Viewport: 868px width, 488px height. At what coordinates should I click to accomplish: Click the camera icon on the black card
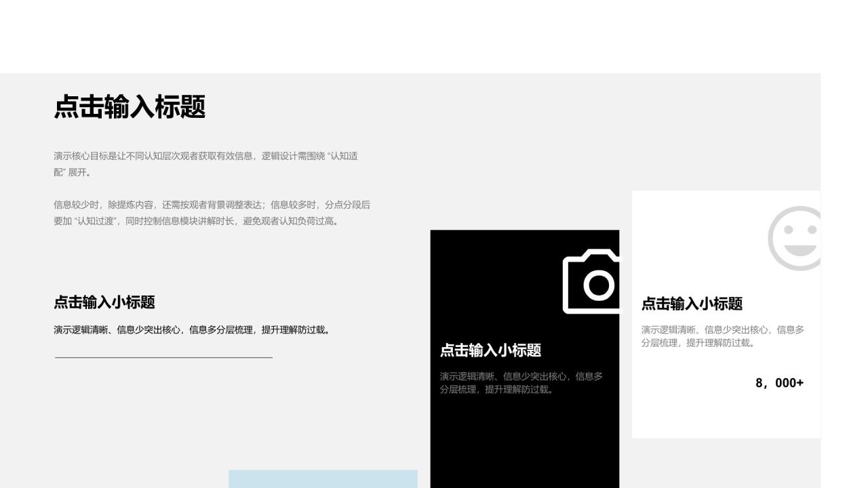(591, 281)
